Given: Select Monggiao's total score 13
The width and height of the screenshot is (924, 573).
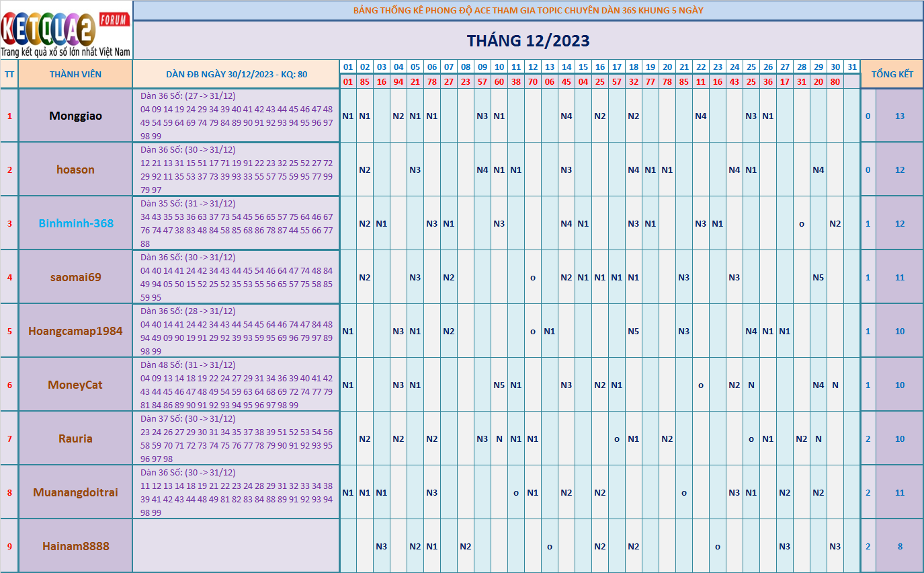Looking at the screenshot, I should coord(900,116).
